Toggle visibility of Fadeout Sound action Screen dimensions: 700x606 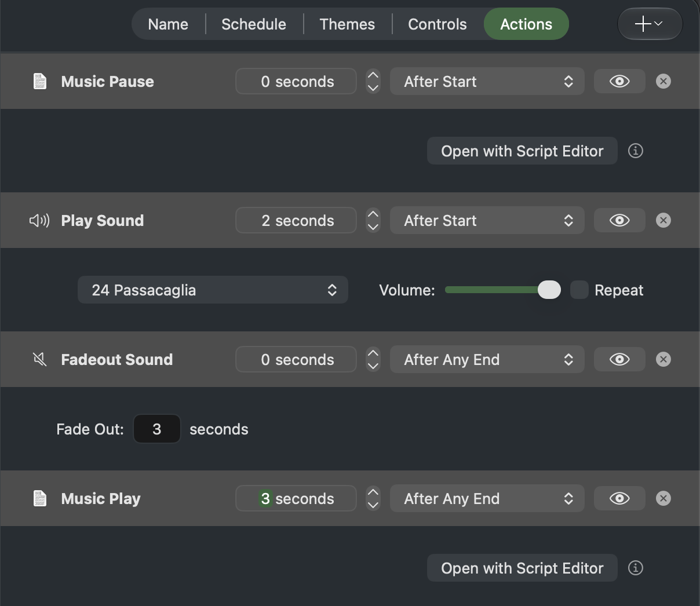[x=619, y=359]
